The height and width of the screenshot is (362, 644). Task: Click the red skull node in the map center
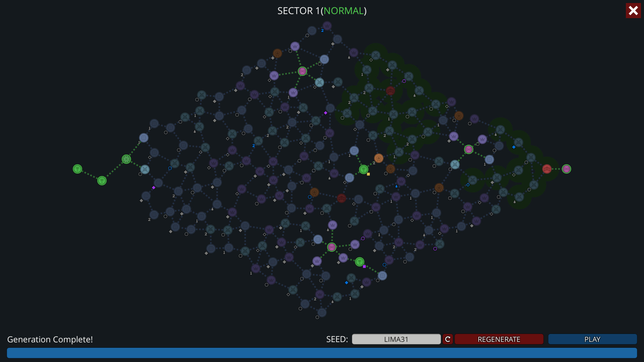pos(342,198)
